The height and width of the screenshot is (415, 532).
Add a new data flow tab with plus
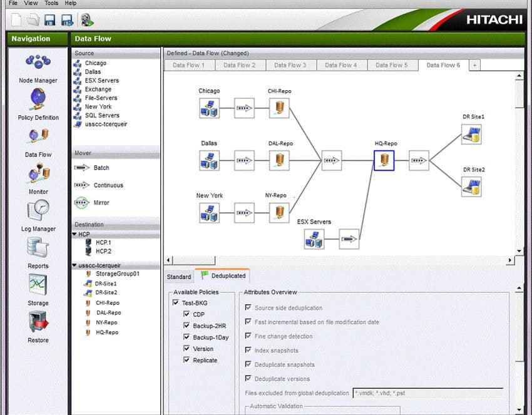pos(474,65)
